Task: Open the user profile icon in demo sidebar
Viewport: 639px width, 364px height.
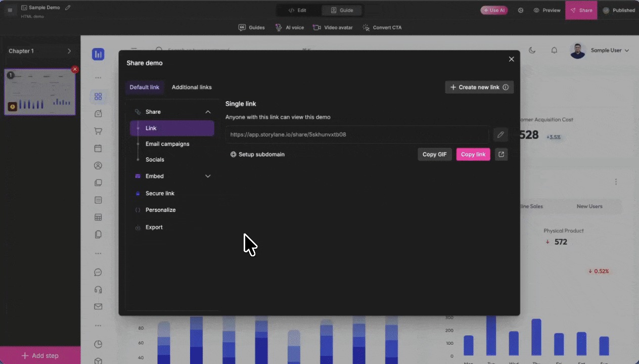Action: [98, 165]
